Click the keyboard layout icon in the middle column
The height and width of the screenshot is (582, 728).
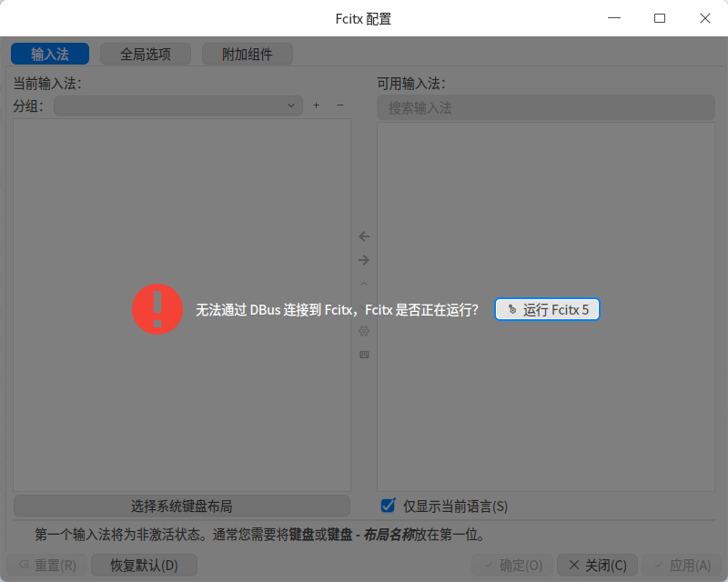click(364, 355)
